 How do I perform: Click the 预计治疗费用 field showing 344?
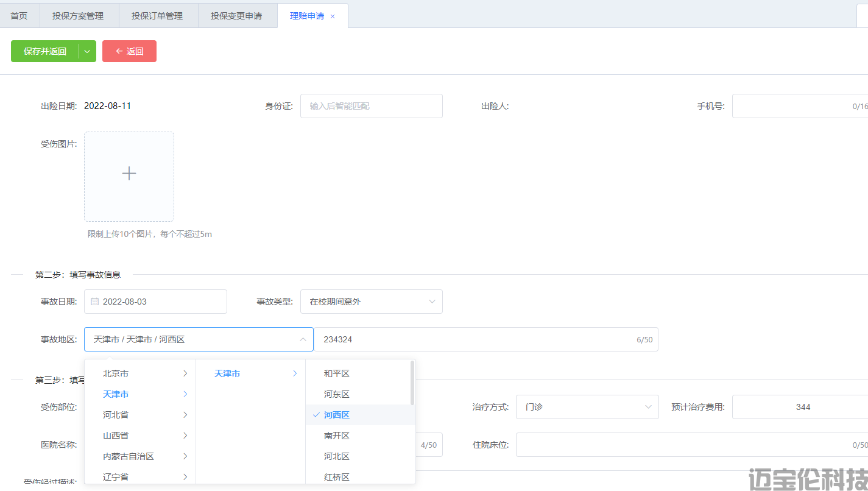click(800, 407)
